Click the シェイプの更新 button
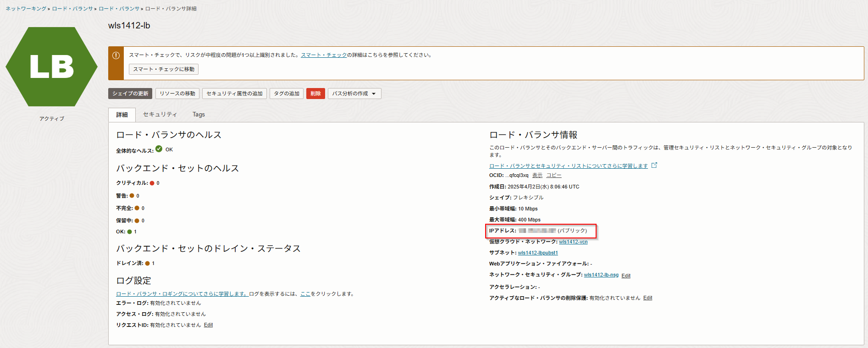 [x=130, y=94]
